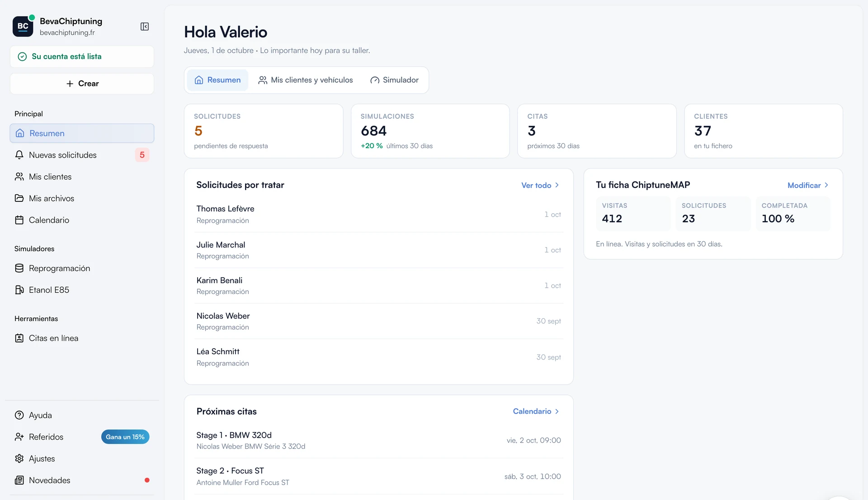Click the Ver todo link

[540, 185]
